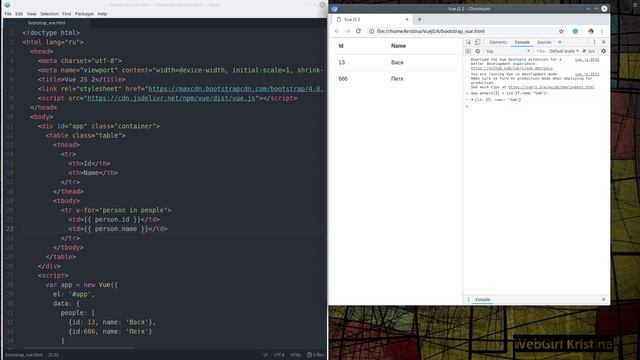The height and width of the screenshot is (360, 640).
Task: Toggle the device toolbar icon in DevTools
Action: [x=477, y=42]
